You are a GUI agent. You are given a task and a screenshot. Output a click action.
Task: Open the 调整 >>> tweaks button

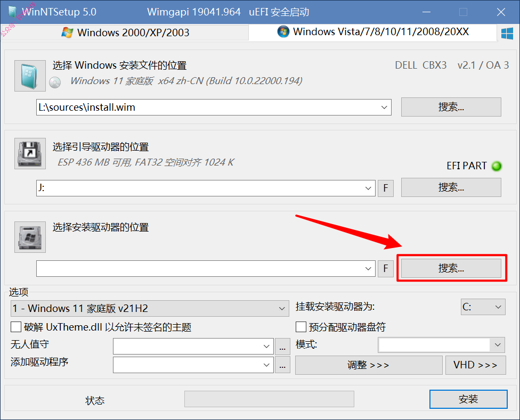pos(369,365)
